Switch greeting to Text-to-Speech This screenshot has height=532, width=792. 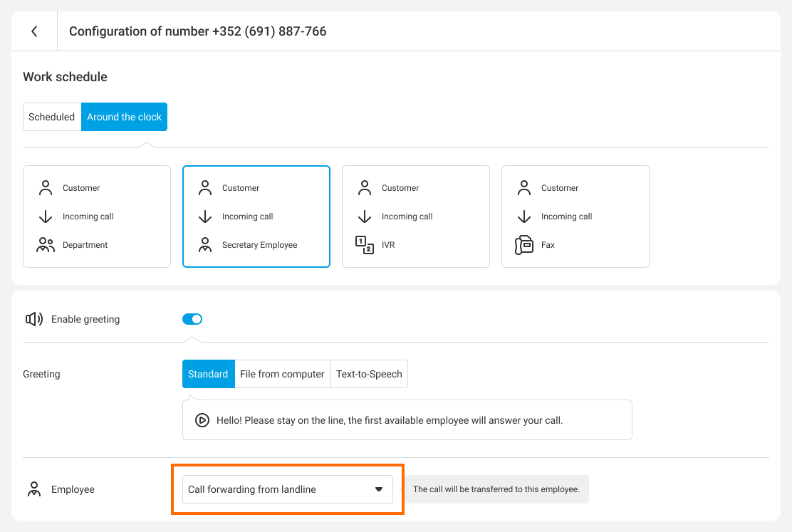point(369,374)
